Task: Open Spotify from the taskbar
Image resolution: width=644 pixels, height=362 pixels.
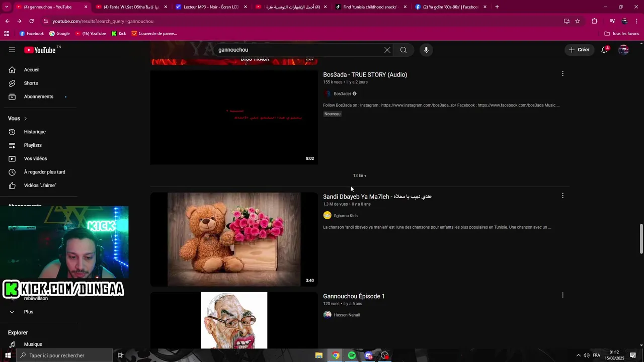Action: 352,355
